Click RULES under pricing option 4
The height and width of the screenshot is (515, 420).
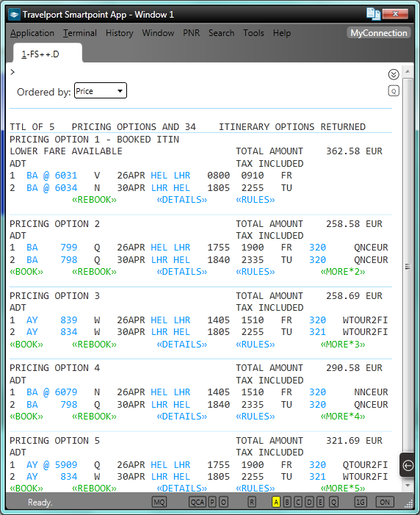pos(255,416)
